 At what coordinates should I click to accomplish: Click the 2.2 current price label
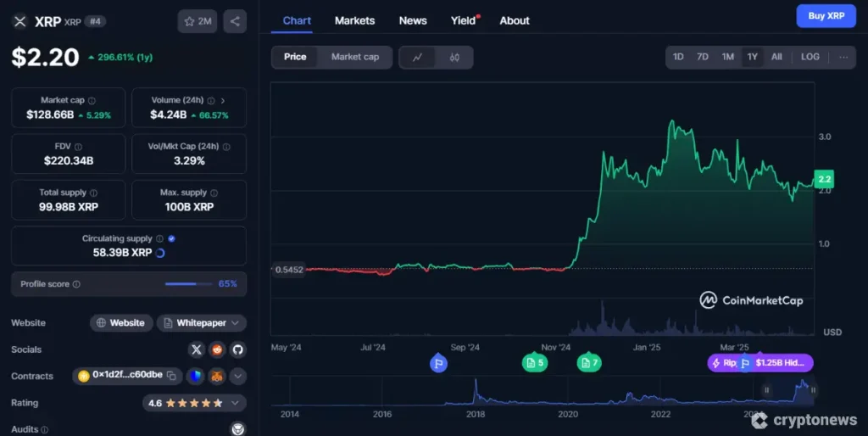pos(824,180)
